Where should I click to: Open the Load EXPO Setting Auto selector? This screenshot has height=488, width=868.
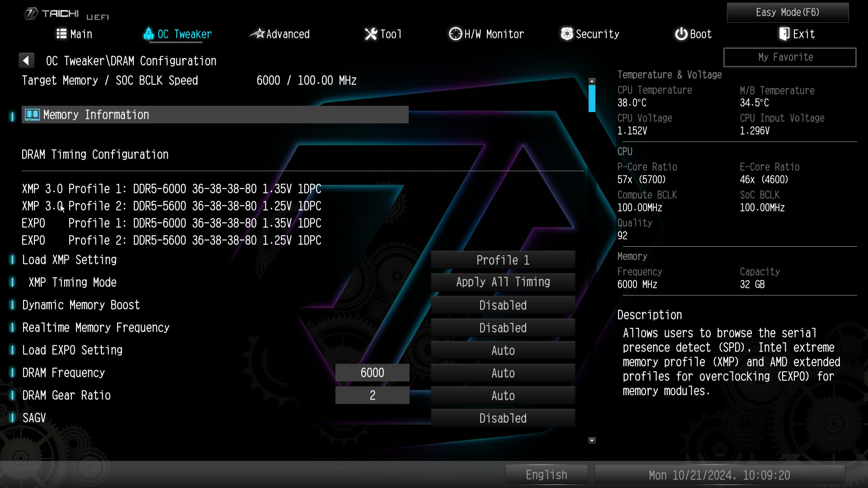(503, 350)
